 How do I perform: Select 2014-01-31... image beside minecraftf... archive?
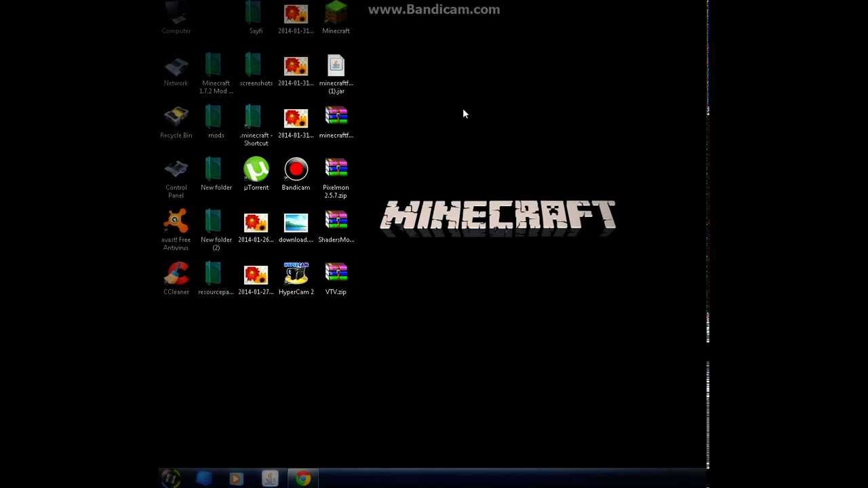[296, 122]
